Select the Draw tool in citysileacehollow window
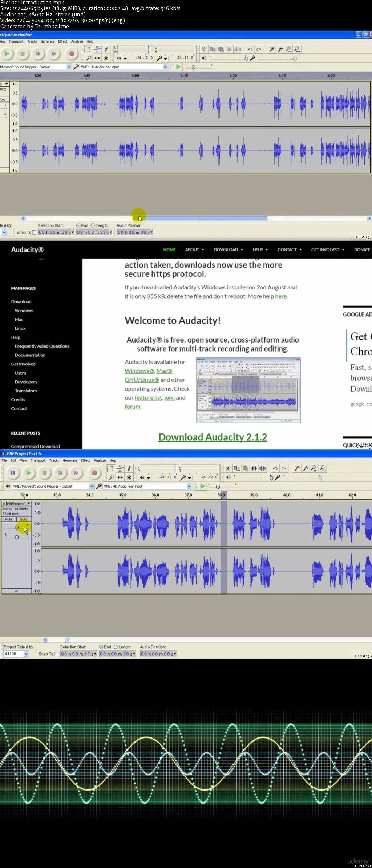The image size is (372, 868). tap(106, 49)
